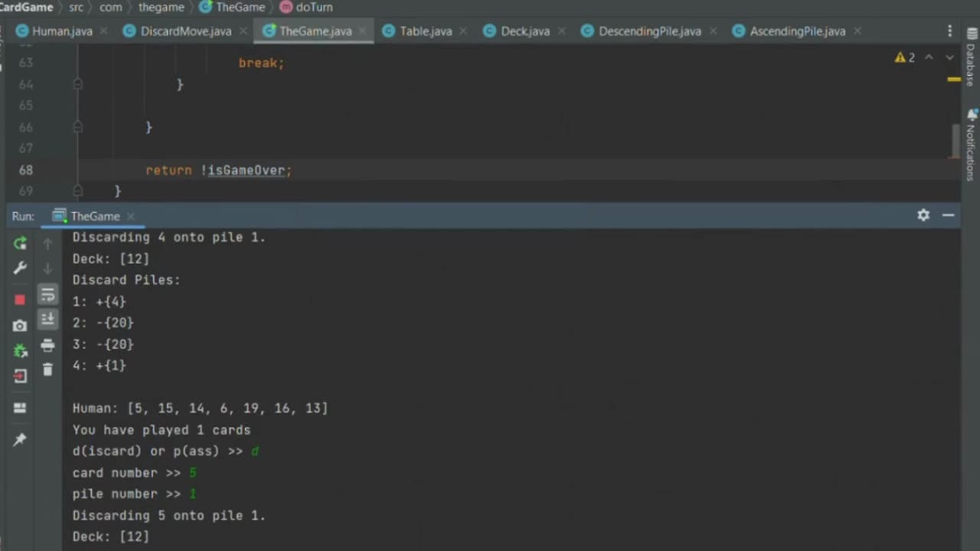Switch to Human.java tab
Screen dimensions: 980x551
click(62, 31)
